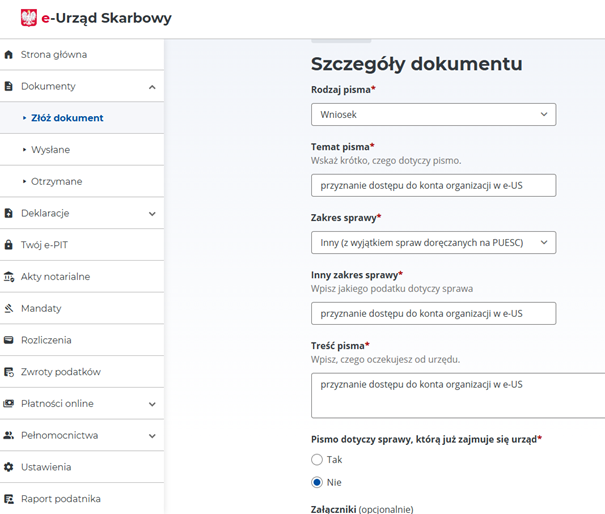Click the Zwroty podatków refund icon
Screen dimensions: 605x514
9,372
